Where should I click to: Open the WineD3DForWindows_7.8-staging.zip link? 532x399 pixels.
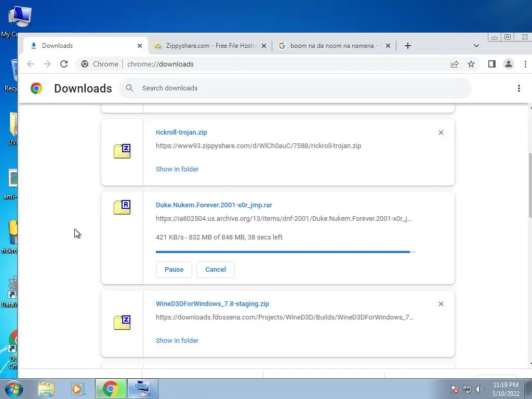tap(212, 303)
